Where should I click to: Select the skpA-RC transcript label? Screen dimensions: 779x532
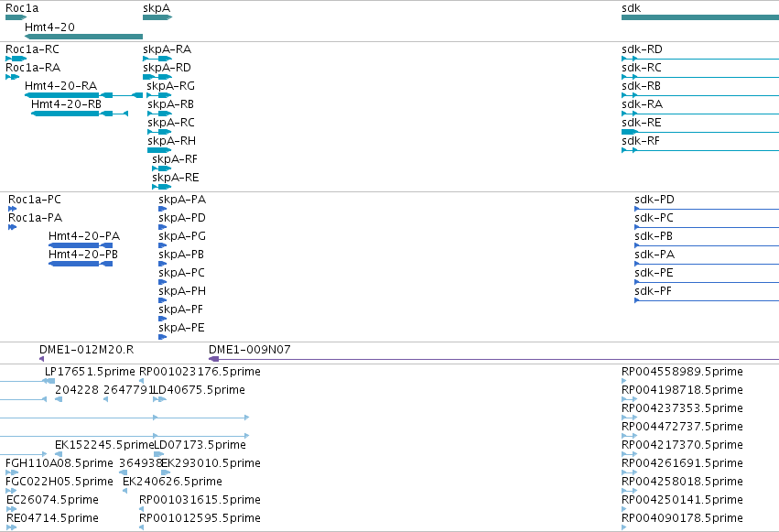171,123
